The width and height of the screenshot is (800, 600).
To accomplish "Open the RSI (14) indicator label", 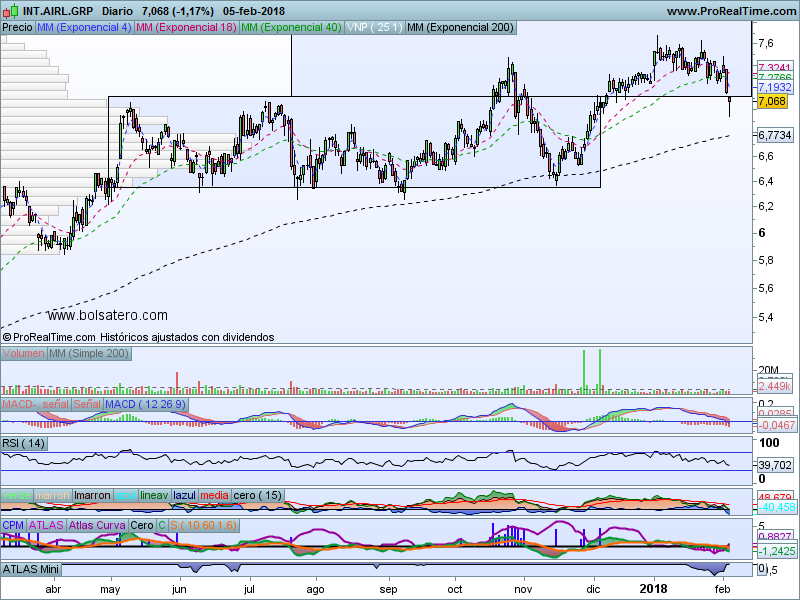I will (x=24, y=443).
